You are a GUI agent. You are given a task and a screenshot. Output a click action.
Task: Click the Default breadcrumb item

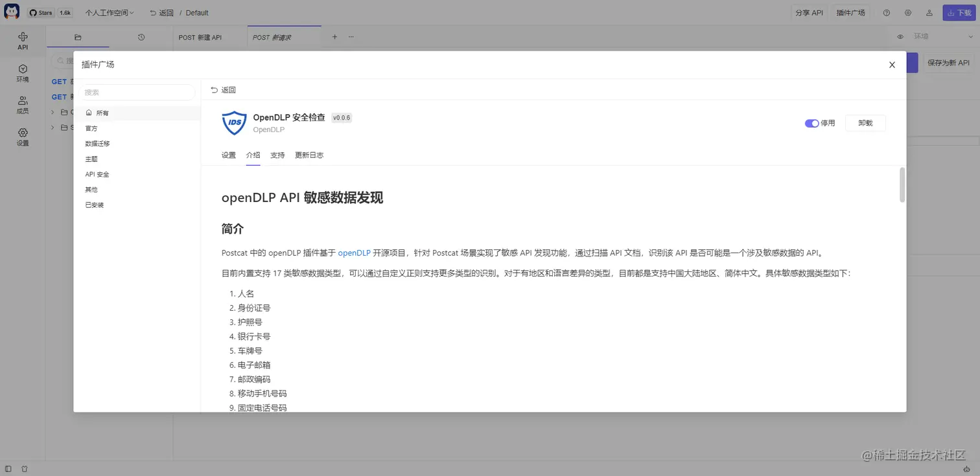point(197,12)
